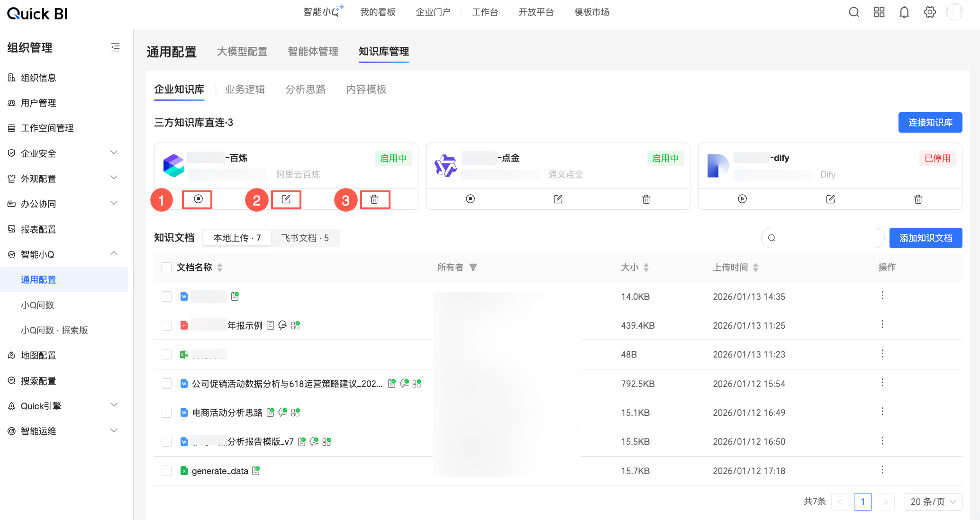Collapse the 智能小Q sidebar section
The width and height of the screenshot is (980, 520).
(x=114, y=254)
